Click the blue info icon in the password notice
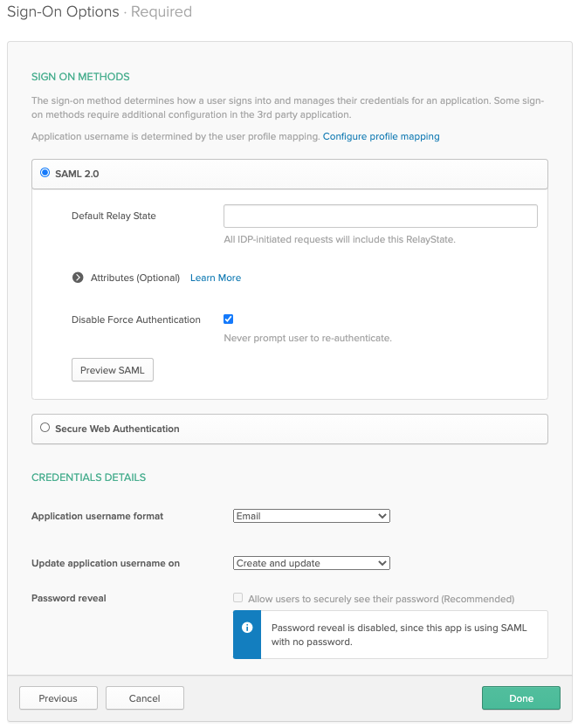 coord(247,628)
